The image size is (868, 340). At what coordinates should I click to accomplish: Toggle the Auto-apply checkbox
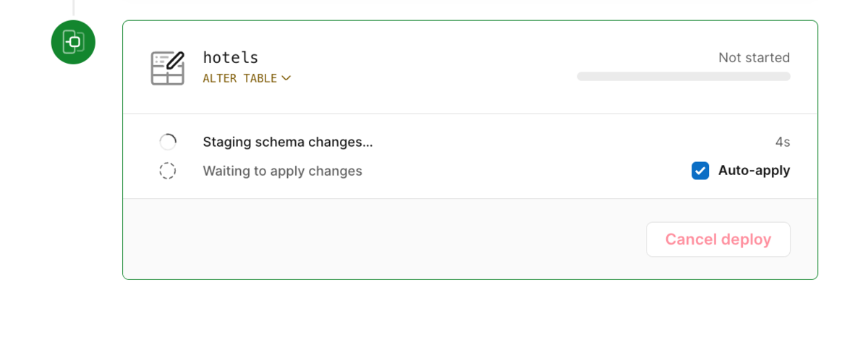[x=699, y=171]
